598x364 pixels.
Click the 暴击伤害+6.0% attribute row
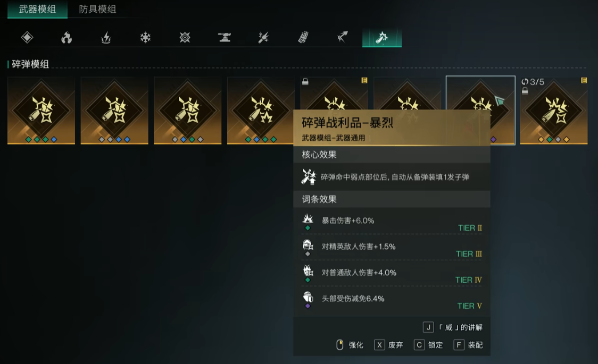[392, 221]
